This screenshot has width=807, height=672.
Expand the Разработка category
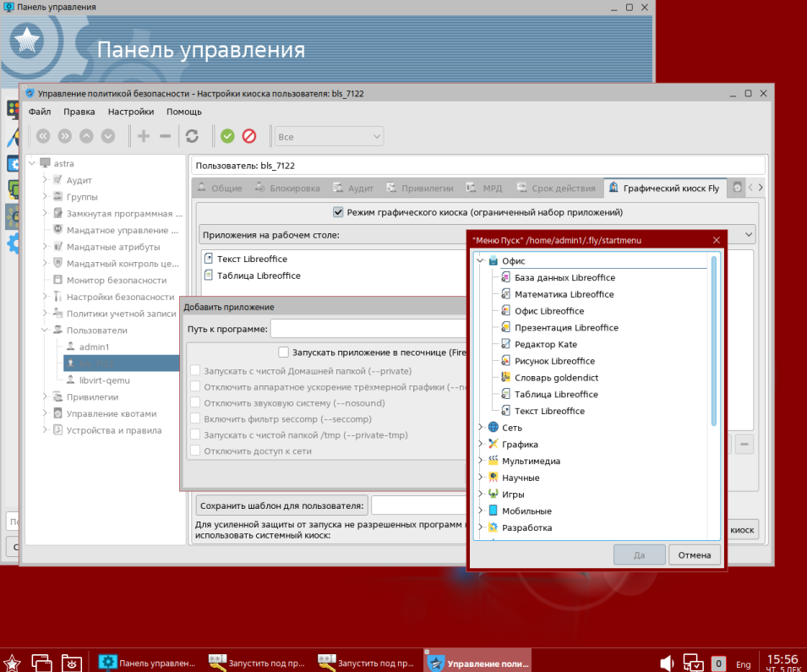click(481, 527)
